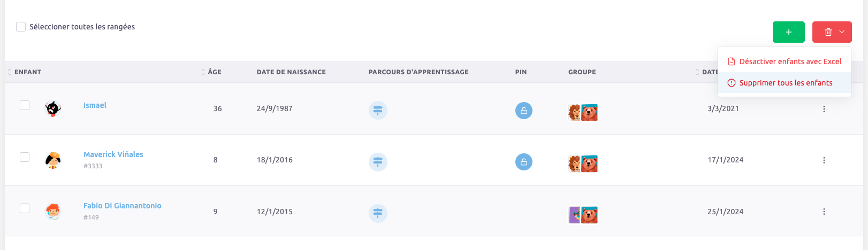
Task: Select the checkbox for Ismael's row
Action: tap(25, 105)
